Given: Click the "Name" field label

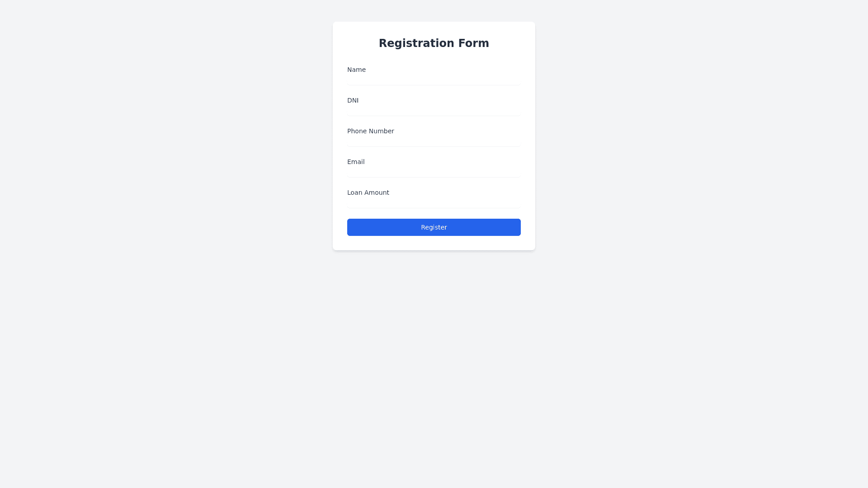Looking at the screenshot, I should point(356,70).
